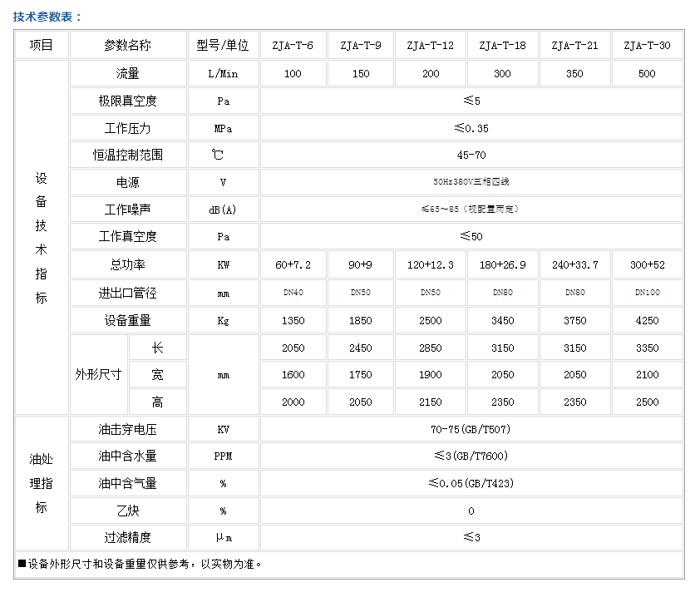Select the 50Hz380V三相四线 power cell
Screen dimensions: 700x597
471,182
